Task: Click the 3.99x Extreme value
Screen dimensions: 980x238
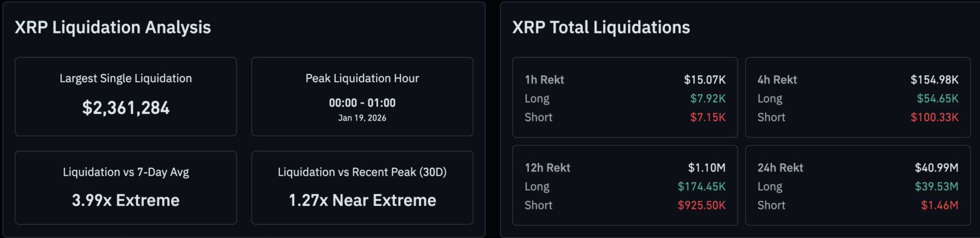Action: coord(126,200)
